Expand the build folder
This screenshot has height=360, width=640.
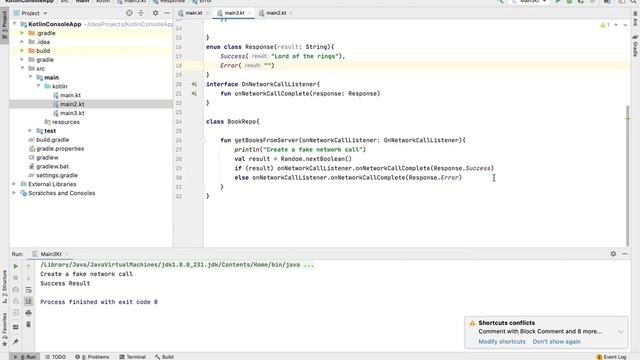pyautogui.click(x=22, y=51)
